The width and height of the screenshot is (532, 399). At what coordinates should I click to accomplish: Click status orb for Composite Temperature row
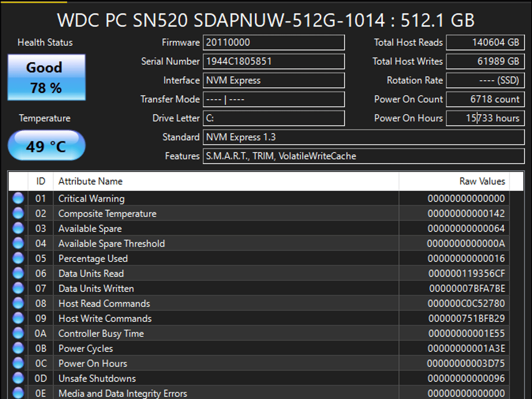click(18, 214)
